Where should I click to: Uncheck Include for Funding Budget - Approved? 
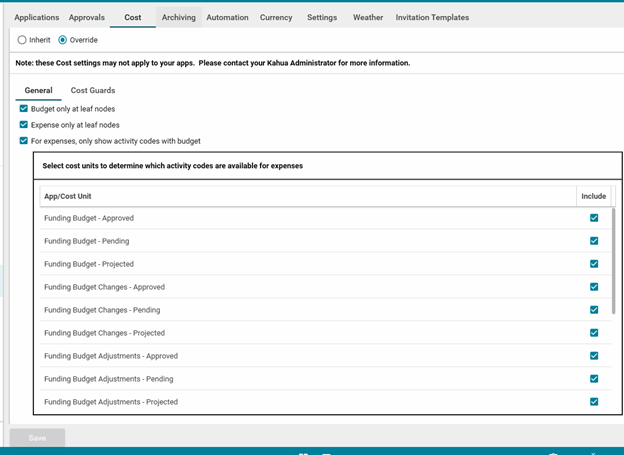pos(594,218)
